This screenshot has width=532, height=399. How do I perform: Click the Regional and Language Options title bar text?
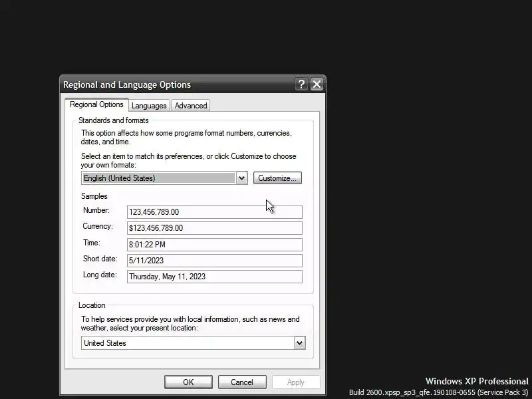click(x=127, y=85)
